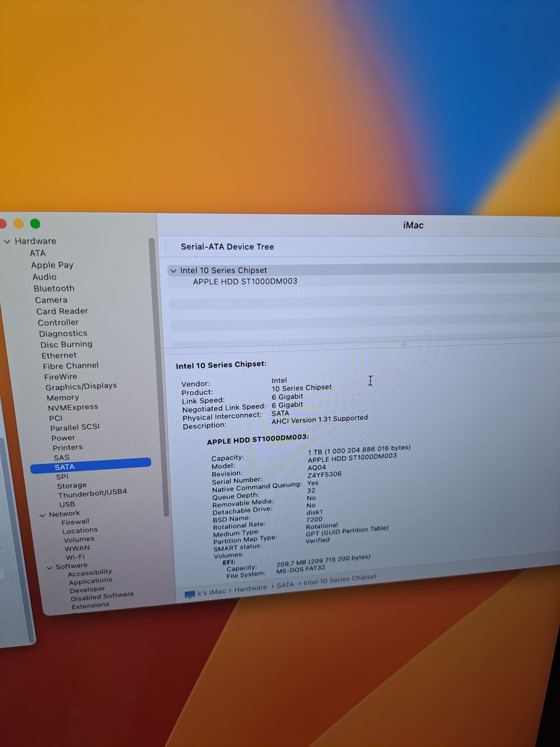Open PCI in the sidebar
Screen dimensions: 560x747
click(x=56, y=418)
